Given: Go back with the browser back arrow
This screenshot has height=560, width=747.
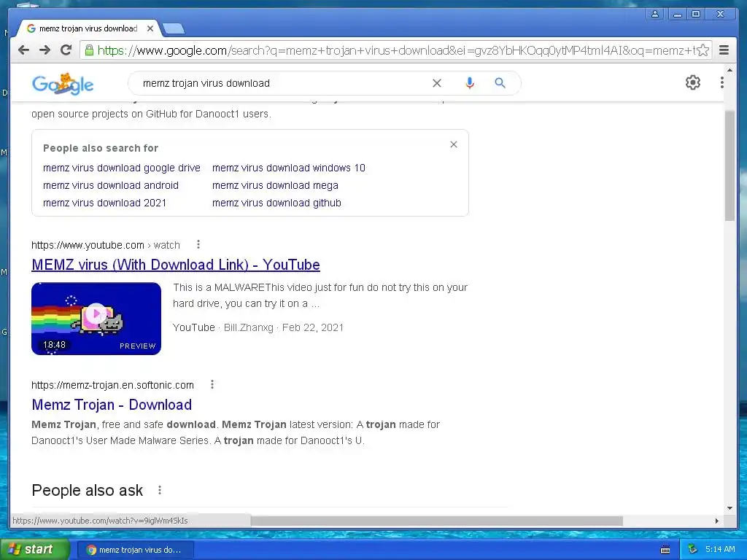Looking at the screenshot, I should (x=24, y=50).
